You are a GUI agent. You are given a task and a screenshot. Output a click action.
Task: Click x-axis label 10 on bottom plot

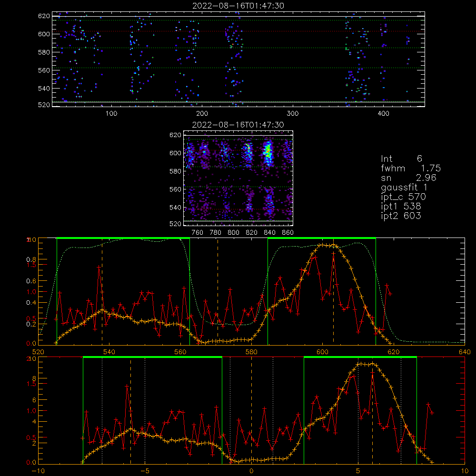[x=465, y=471]
